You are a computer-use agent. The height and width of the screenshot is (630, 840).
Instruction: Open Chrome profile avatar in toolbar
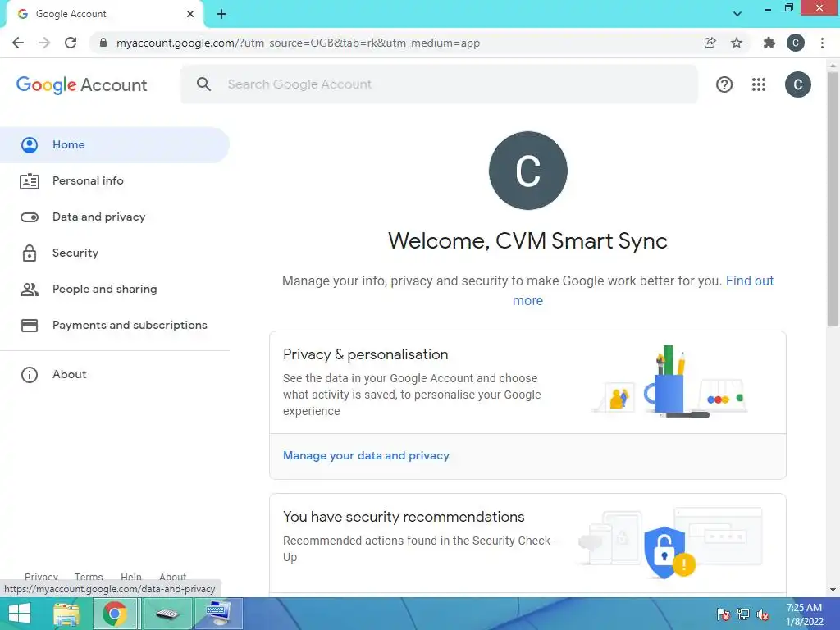pyautogui.click(x=795, y=43)
